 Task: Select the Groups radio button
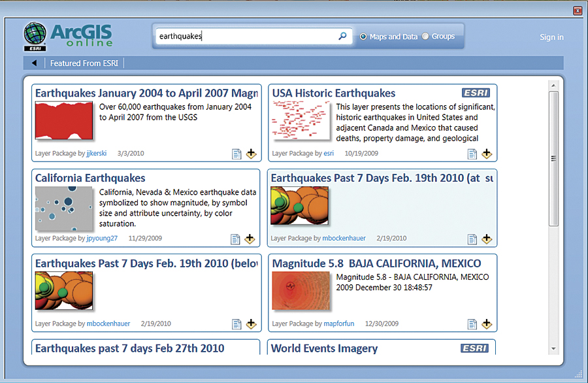click(425, 36)
